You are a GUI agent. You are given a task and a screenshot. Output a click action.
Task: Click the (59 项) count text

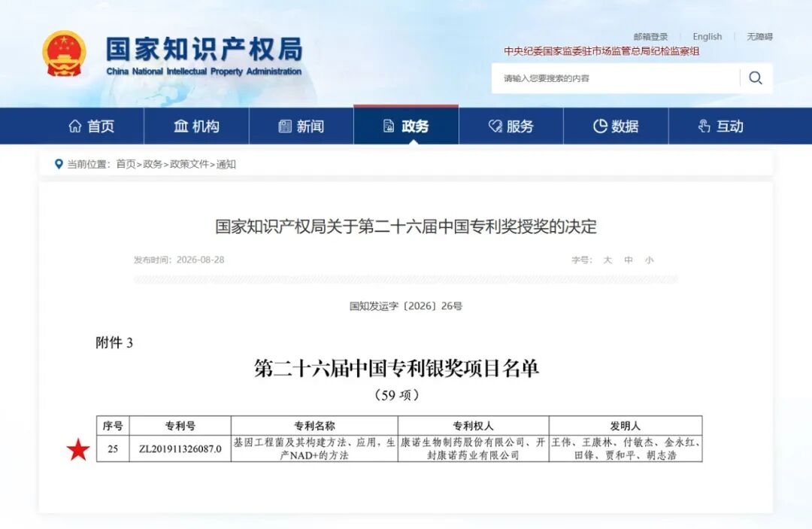tap(397, 395)
